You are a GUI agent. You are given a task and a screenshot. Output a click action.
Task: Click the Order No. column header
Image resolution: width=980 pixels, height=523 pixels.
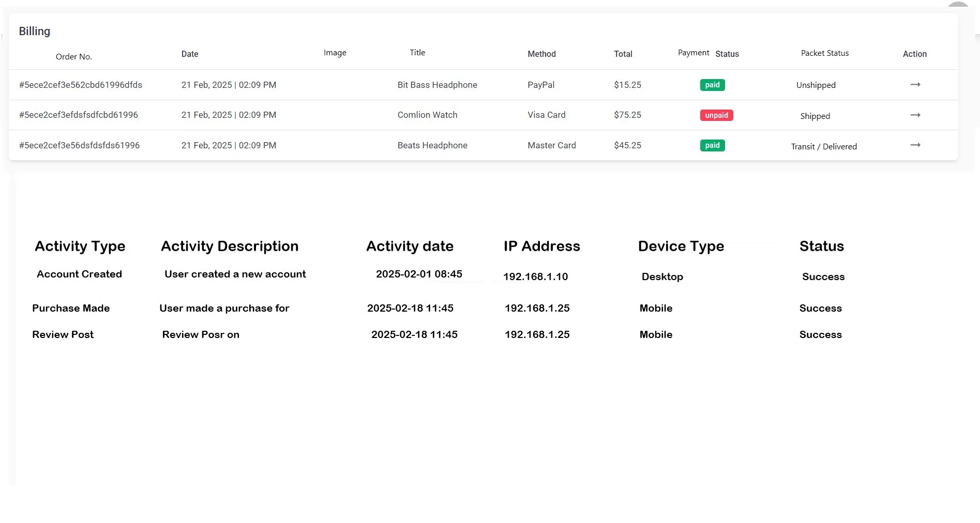pyautogui.click(x=74, y=57)
